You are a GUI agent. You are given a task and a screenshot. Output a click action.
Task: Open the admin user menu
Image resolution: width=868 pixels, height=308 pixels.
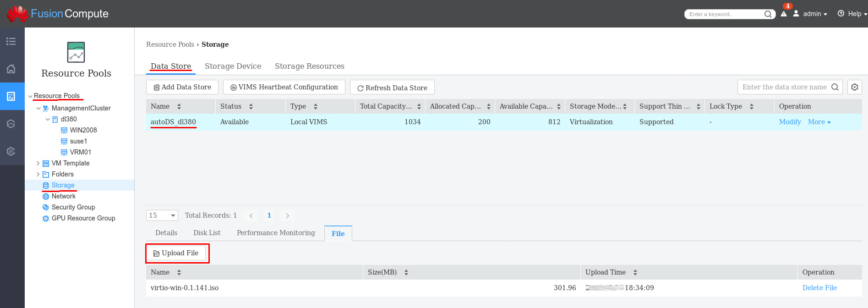(x=811, y=14)
